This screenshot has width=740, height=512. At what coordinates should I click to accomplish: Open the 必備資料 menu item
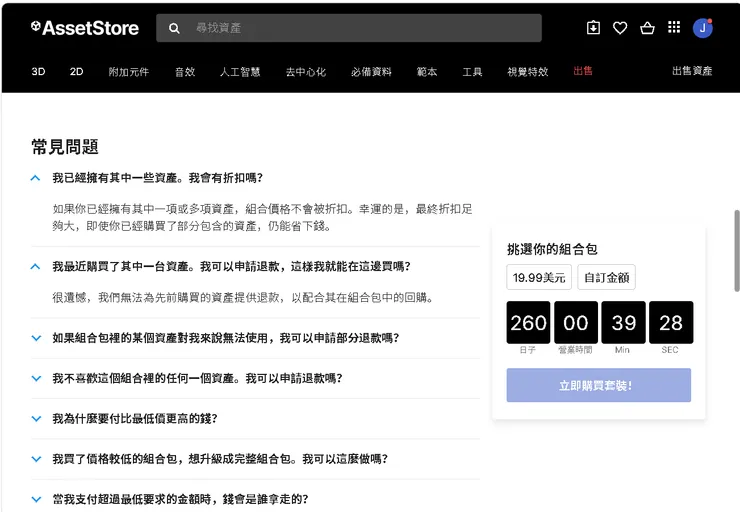click(371, 72)
